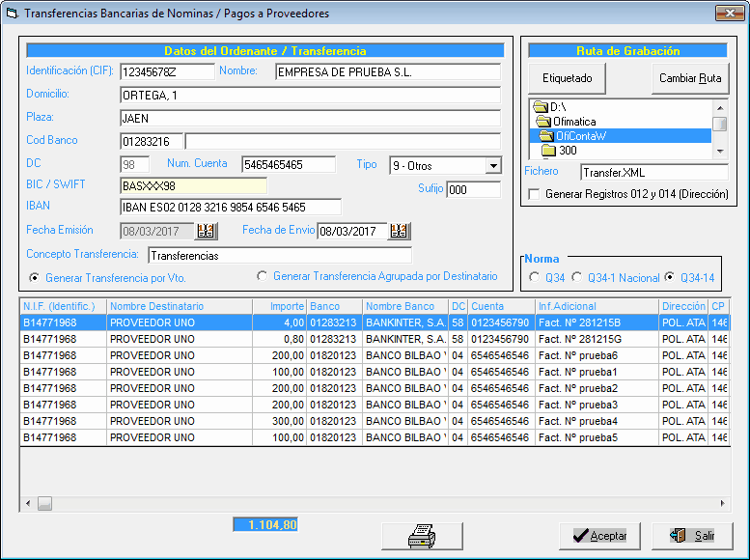Enable Generar Registros 012 y 014 checkbox
The width and height of the screenshot is (750, 560).
pos(535,195)
